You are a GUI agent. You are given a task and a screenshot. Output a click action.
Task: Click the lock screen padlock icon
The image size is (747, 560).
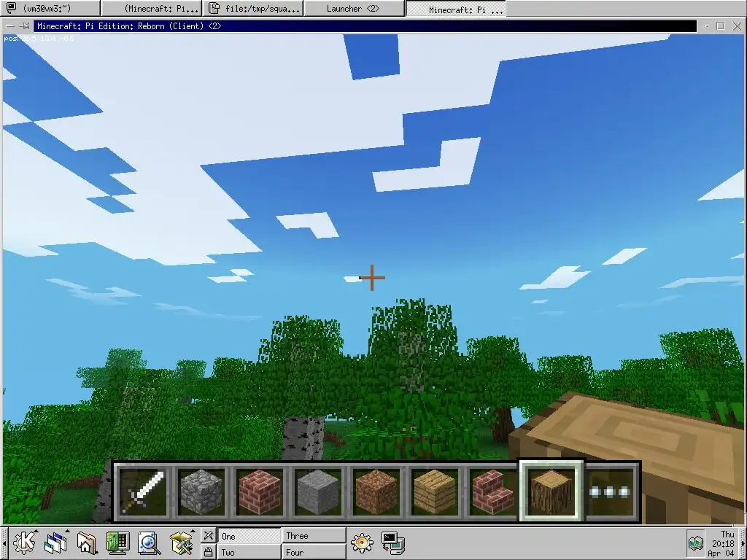click(208, 551)
